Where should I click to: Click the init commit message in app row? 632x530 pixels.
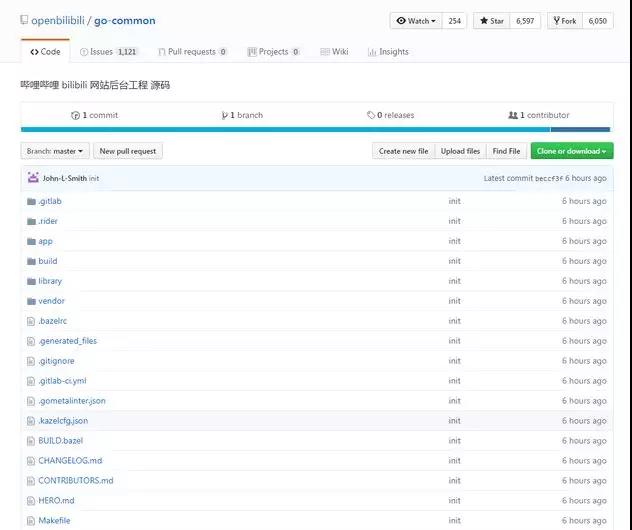click(x=454, y=241)
